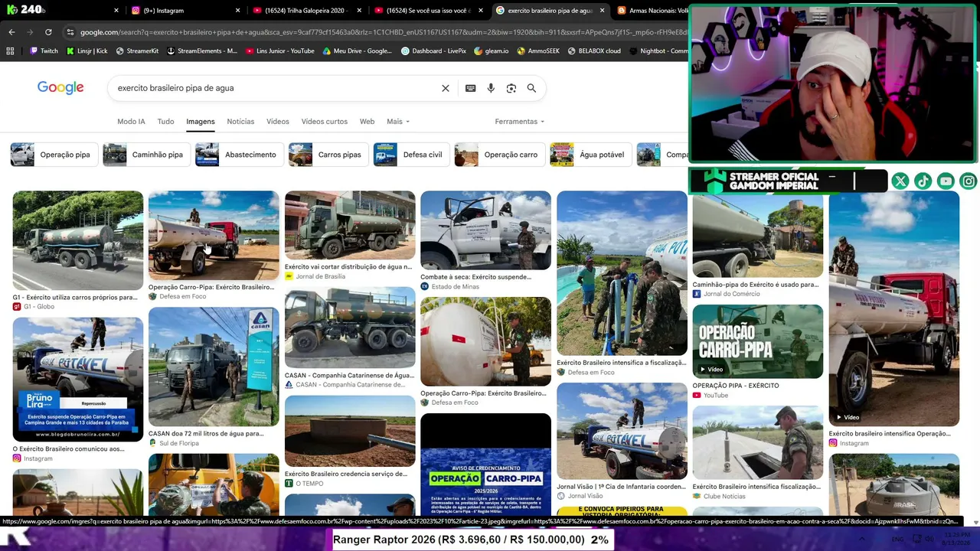Open the gleam.io bookmark
This screenshot has height=551, width=980.
pyautogui.click(x=492, y=51)
